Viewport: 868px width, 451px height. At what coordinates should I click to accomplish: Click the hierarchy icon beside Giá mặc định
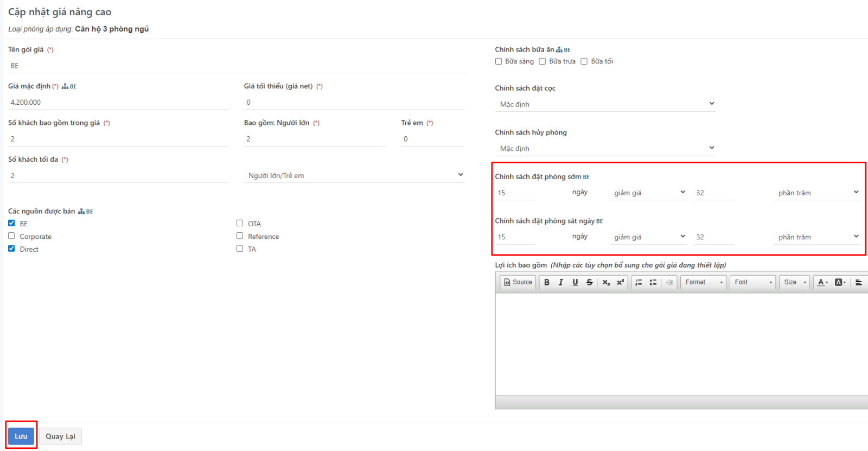pyautogui.click(x=65, y=86)
